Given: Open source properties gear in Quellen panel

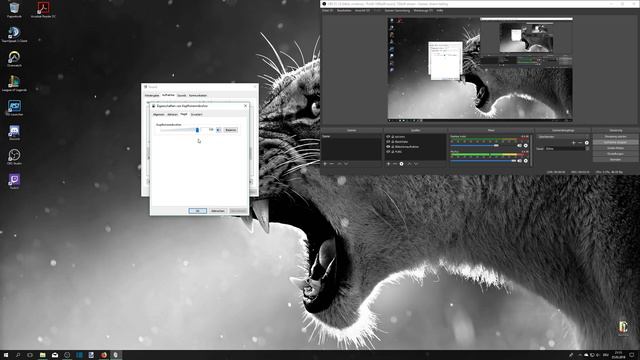Looking at the screenshot, I should tap(402, 164).
